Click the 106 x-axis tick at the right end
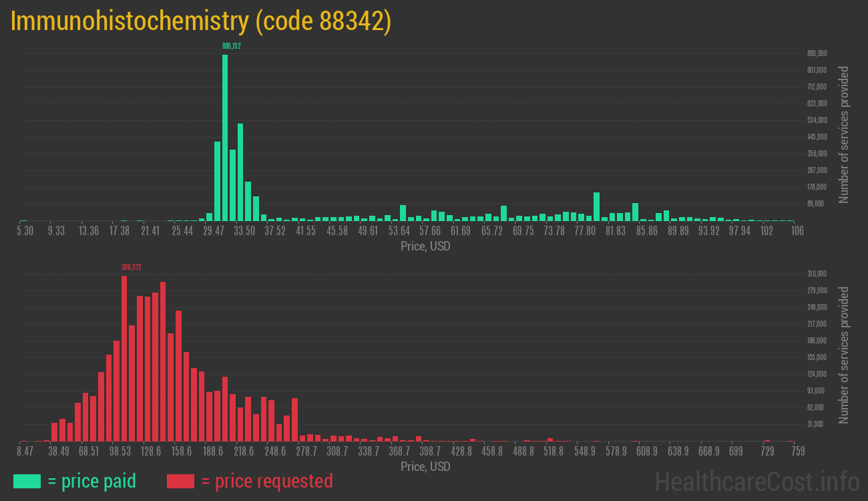868x501 pixels. pos(795,231)
